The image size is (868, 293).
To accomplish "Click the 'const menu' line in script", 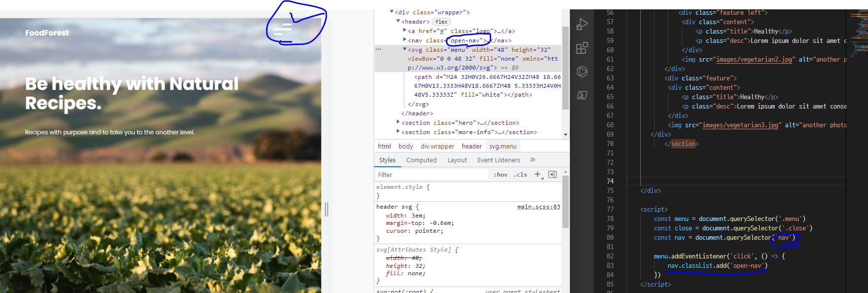I will [729, 219].
